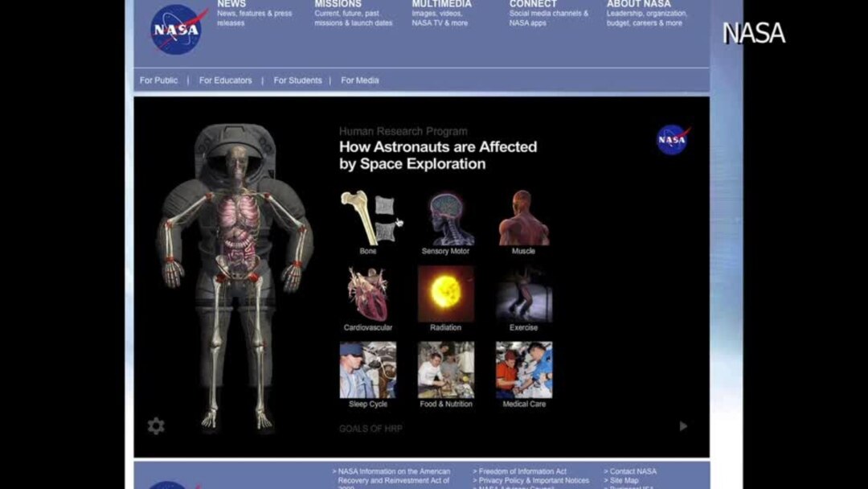Open the Muscle topic icon
Image resolution: width=868 pixels, height=489 pixels.
[x=523, y=218]
